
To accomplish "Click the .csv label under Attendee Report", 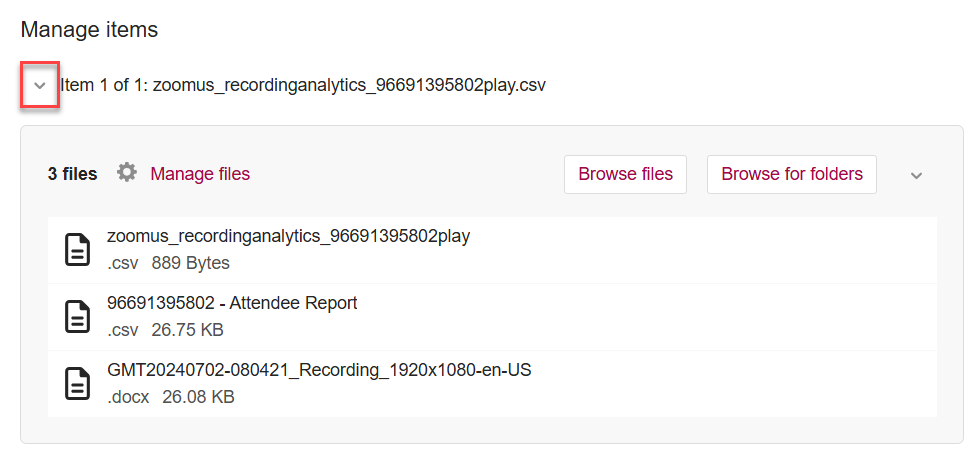I will pyautogui.click(x=123, y=330).
